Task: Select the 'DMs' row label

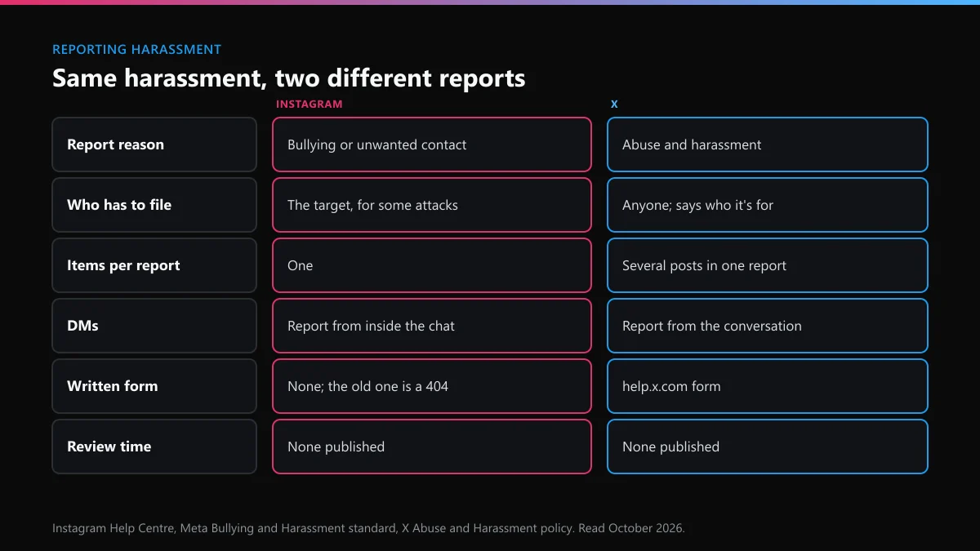Action: pos(154,326)
